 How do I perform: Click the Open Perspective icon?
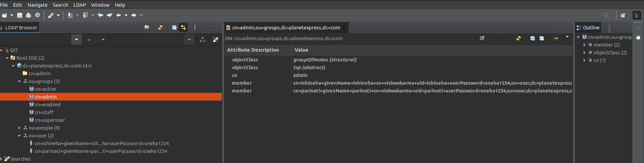click(x=623, y=15)
